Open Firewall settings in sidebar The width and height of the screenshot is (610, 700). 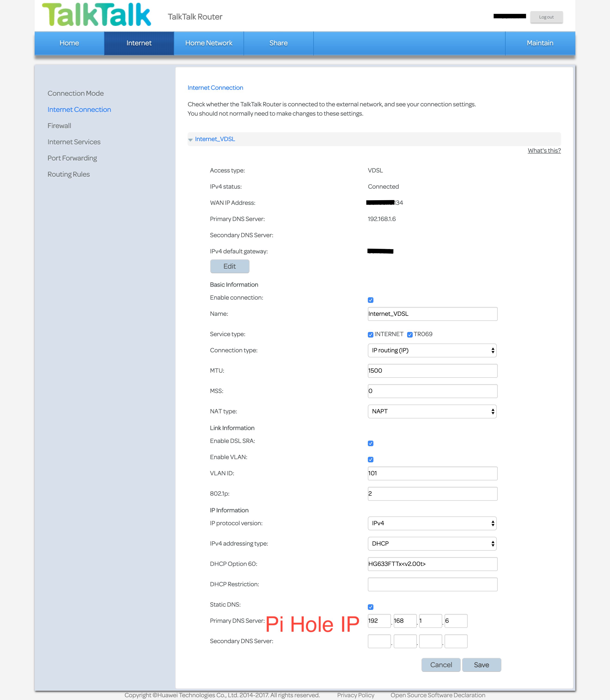click(x=59, y=126)
